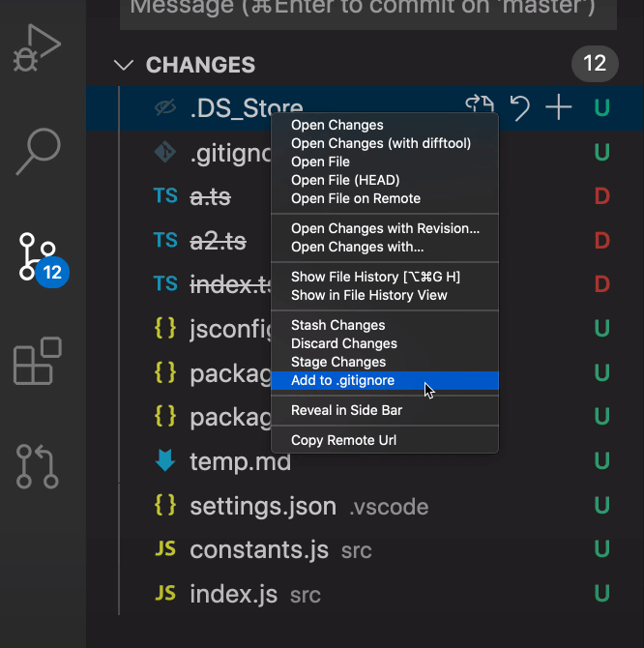Discard changes on .DS_Store row
Image resolution: width=644 pixels, height=648 pixels.
(520, 107)
